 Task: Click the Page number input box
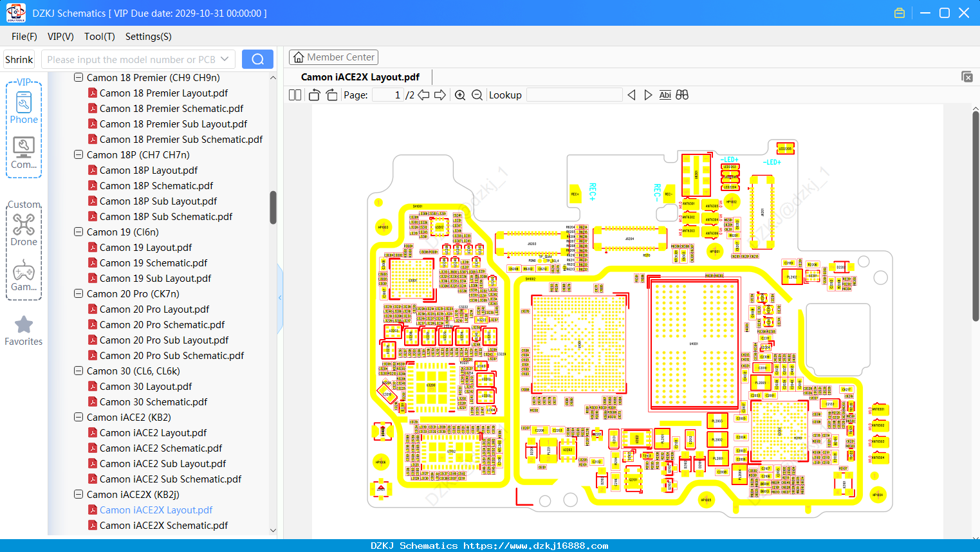click(387, 95)
